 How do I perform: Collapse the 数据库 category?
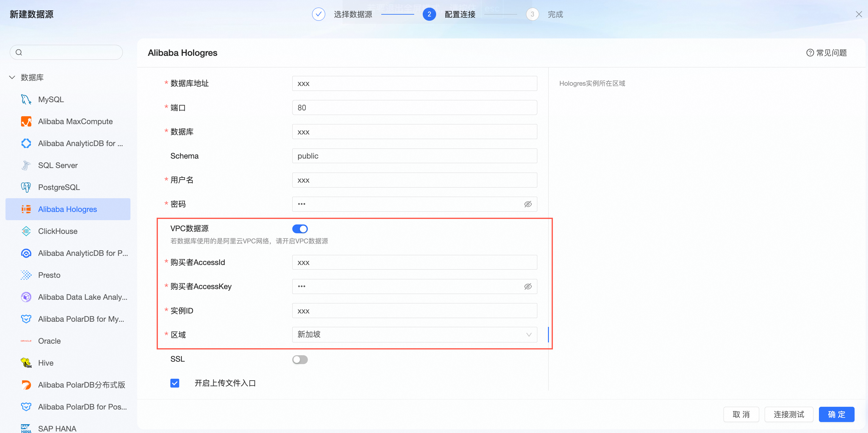pyautogui.click(x=12, y=77)
